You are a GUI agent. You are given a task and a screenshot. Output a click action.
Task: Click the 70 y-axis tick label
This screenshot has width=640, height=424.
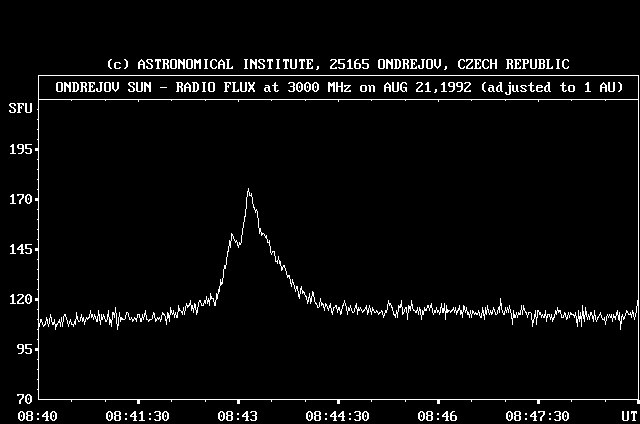click(x=24, y=398)
